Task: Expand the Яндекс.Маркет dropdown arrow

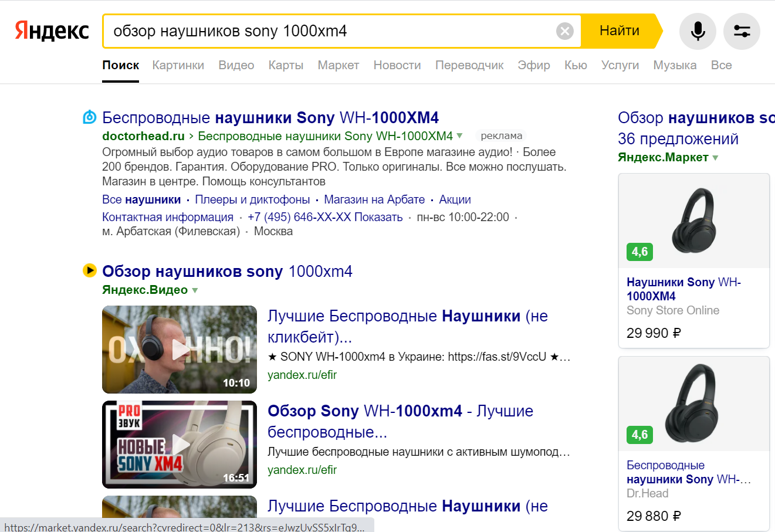Action: [715, 157]
